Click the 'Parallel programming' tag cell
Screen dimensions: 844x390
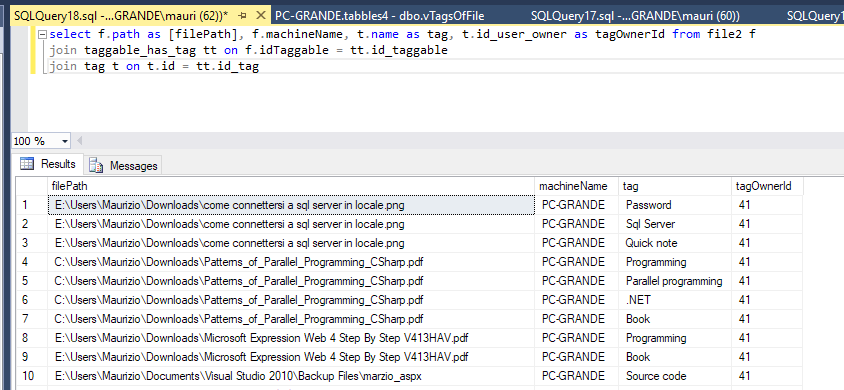point(675,281)
